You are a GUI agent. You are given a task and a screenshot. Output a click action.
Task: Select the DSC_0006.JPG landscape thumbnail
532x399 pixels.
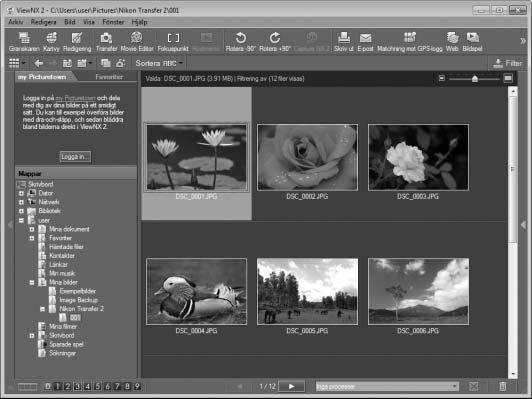click(418, 291)
